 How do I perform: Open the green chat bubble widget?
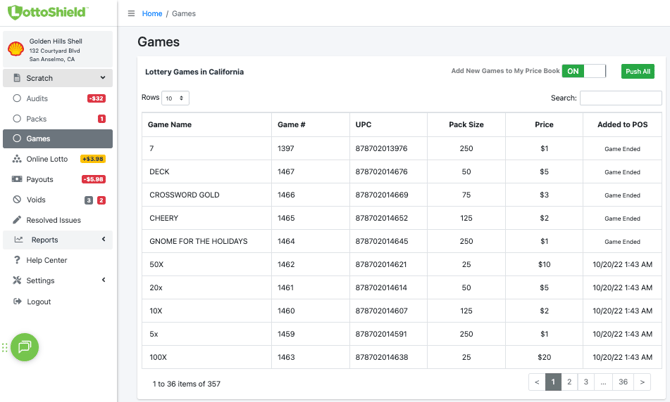[x=25, y=347]
